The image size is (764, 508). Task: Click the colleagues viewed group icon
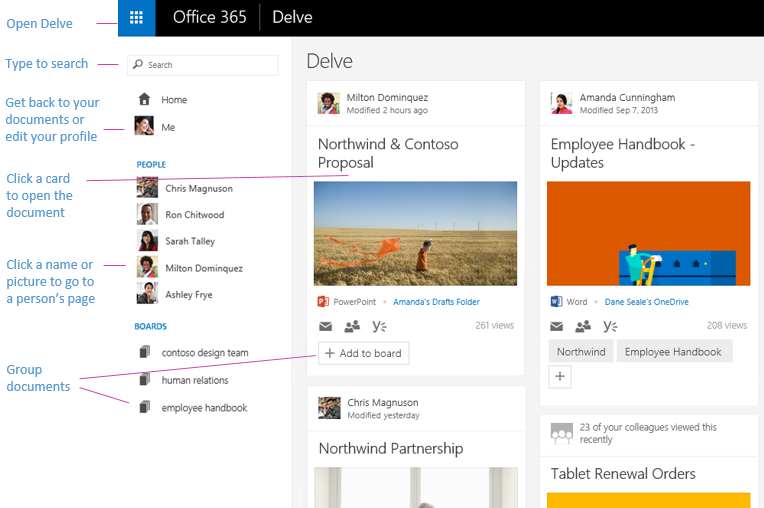pos(561,433)
